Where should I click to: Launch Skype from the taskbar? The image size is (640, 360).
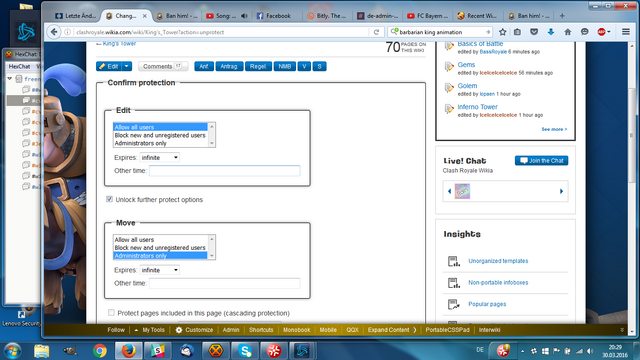coord(245,351)
